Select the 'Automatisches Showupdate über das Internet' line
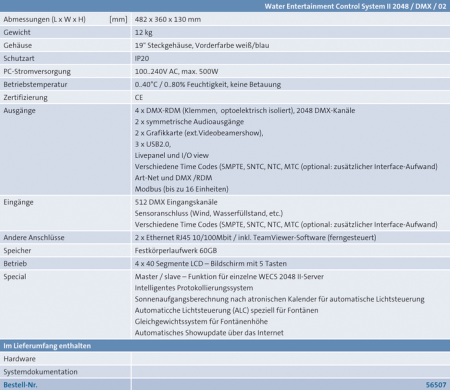The width and height of the screenshot is (450, 390). (x=209, y=333)
